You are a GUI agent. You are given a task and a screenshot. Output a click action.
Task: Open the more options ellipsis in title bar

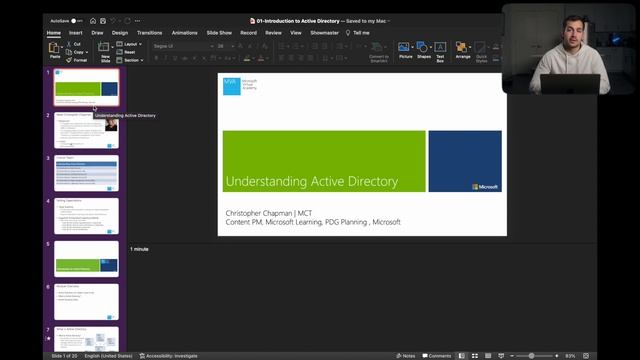[138, 21]
